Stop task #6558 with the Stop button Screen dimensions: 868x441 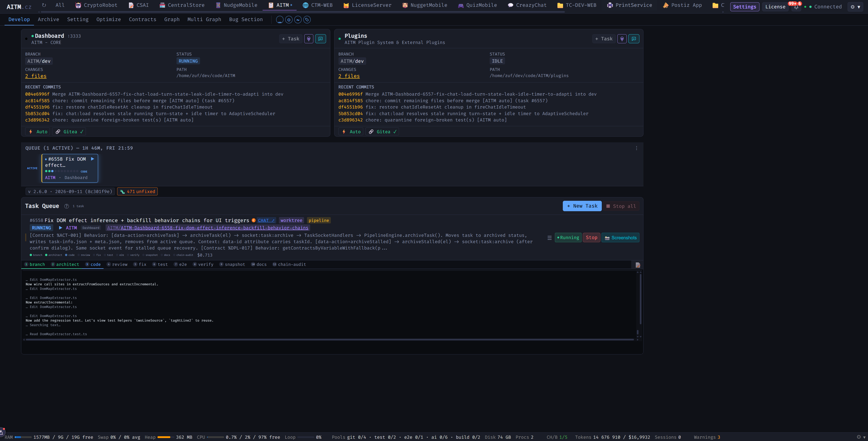[x=591, y=237]
